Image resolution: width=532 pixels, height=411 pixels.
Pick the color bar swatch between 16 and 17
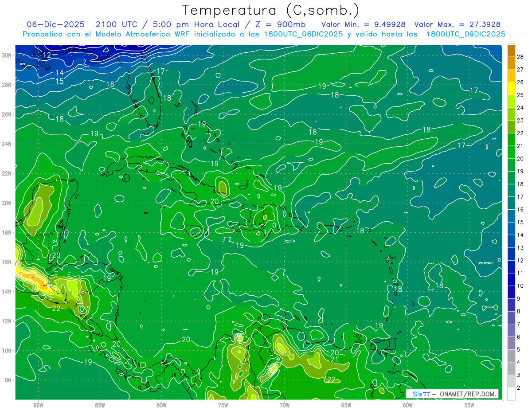point(511,203)
